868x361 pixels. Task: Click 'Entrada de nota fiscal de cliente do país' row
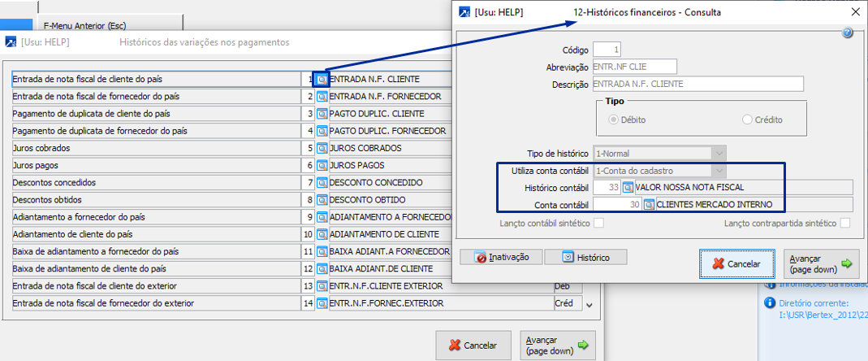point(157,80)
